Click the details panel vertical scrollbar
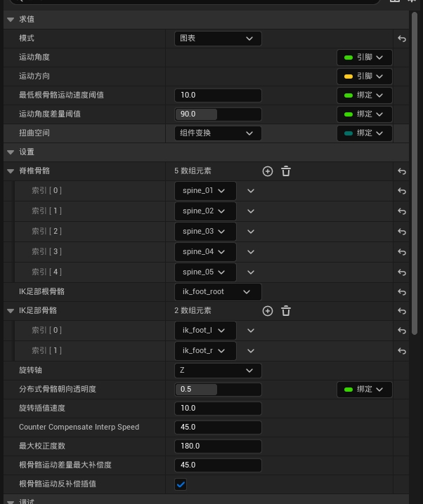This screenshot has width=423, height=504. pos(415,173)
